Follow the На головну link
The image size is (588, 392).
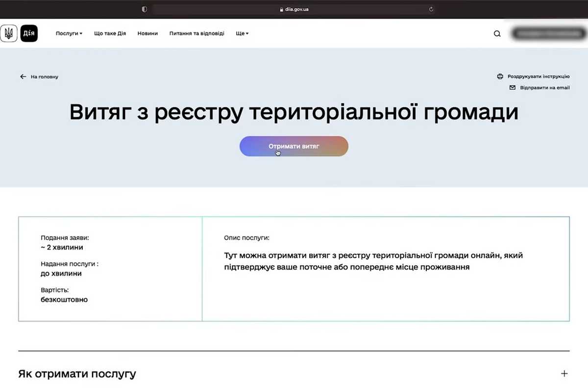45,76
